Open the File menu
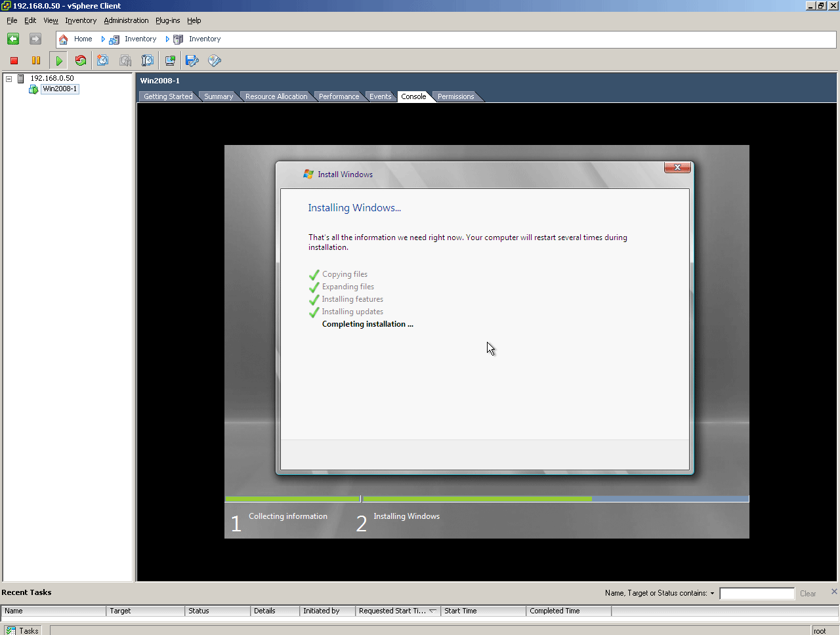The image size is (840, 635). pos(12,21)
